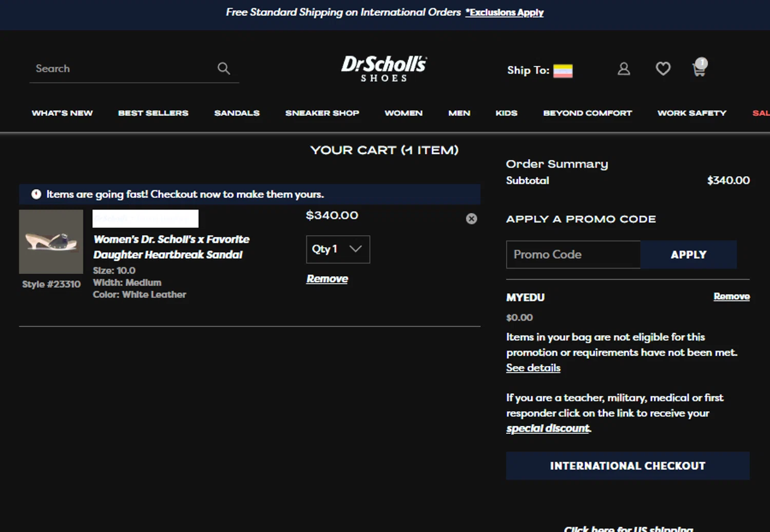Open the special discount link
Image resolution: width=770 pixels, height=532 pixels.
548,428
